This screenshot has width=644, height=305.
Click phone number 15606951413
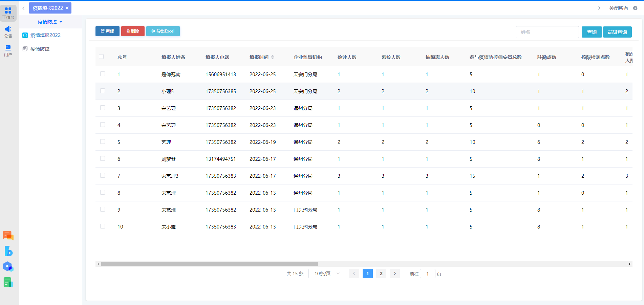221,74
